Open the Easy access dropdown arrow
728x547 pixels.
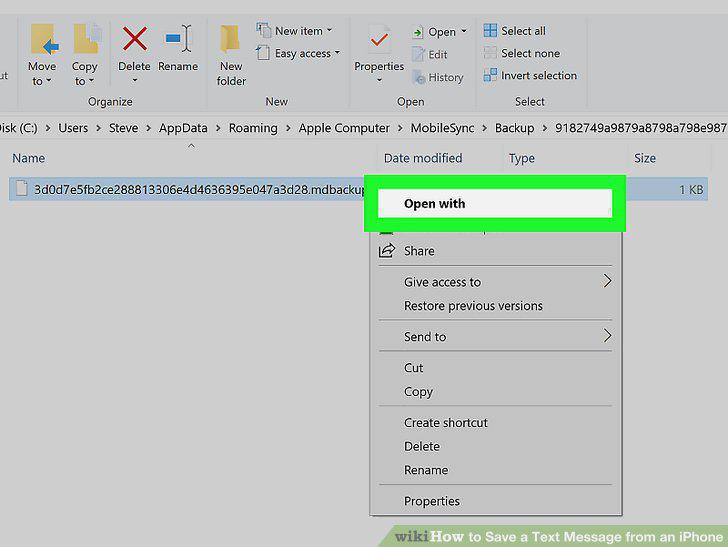[x=337, y=53]
